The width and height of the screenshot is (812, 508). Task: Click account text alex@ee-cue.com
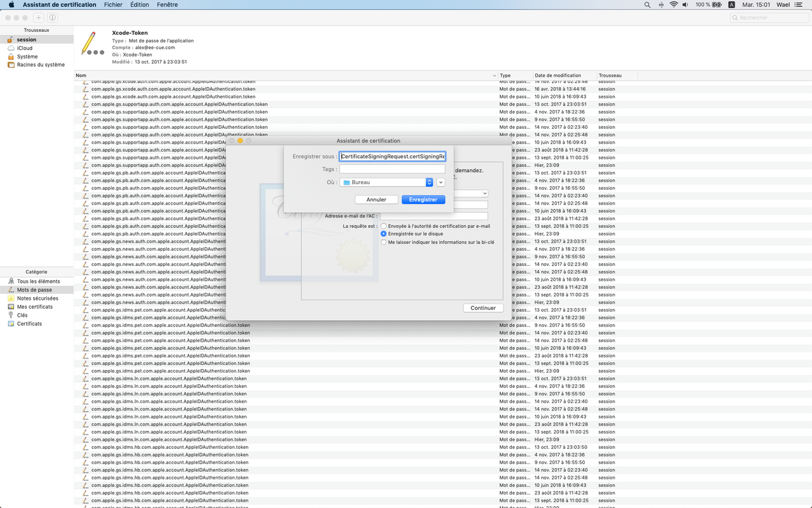[x=155, y=48]
